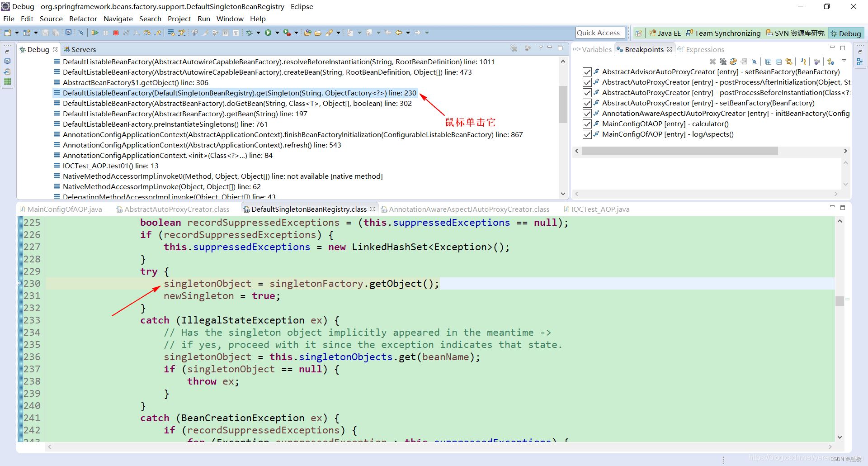Uncheck MainConfigOfAOP calculator() breakpoint
This screenshot has width=868, height=466.
pos(587,124)
